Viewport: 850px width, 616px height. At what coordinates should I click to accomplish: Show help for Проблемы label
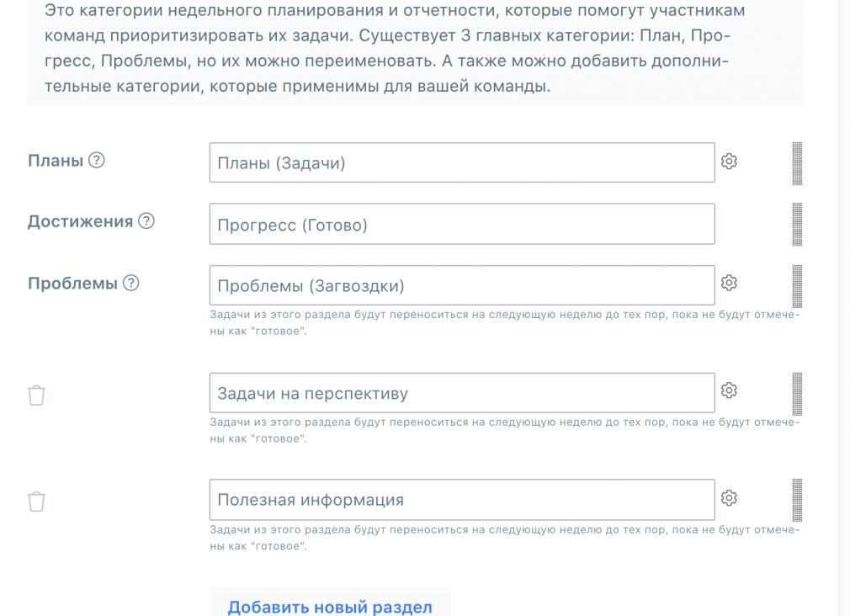click(131, 283)
